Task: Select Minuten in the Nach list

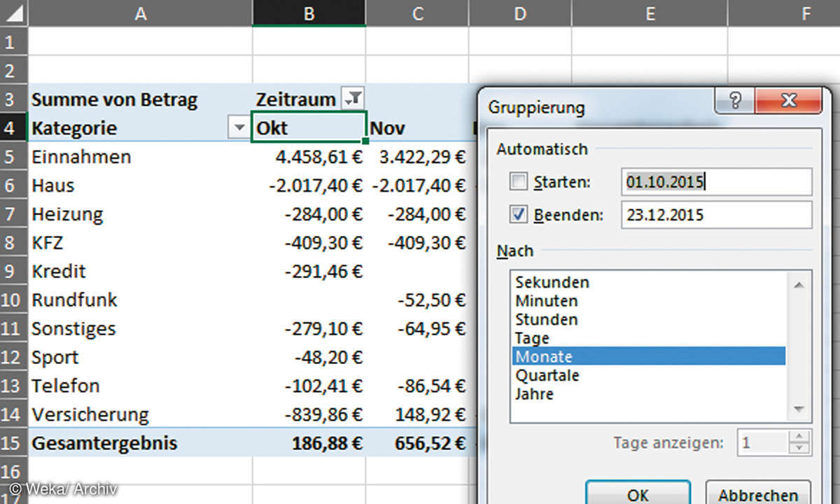Action: click(649, 301)
